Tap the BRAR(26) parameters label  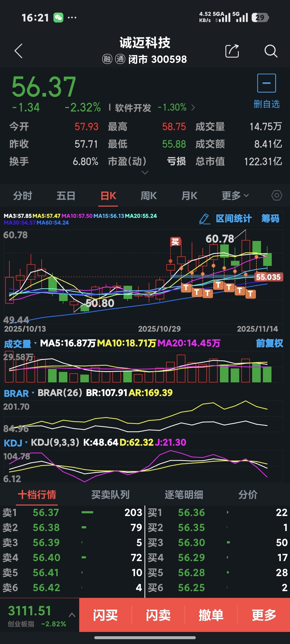click(x=60, y=393)
